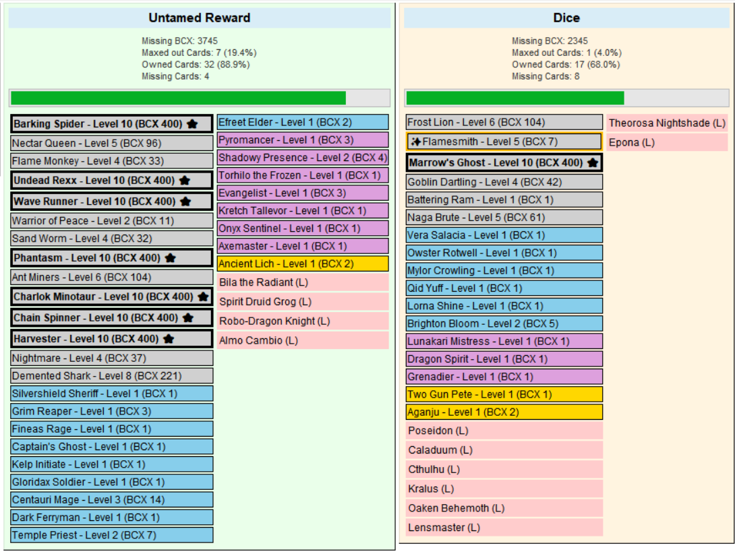Click the star icon beside Wave Runner
Viewport: 735px width, 560px height.
pos(185,201)
